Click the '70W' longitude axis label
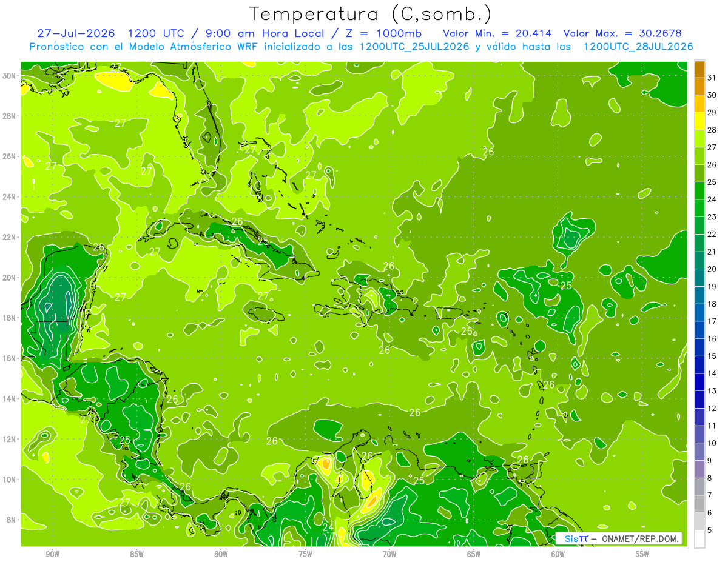The image size is (728, 562). click(x=389, y=554)
